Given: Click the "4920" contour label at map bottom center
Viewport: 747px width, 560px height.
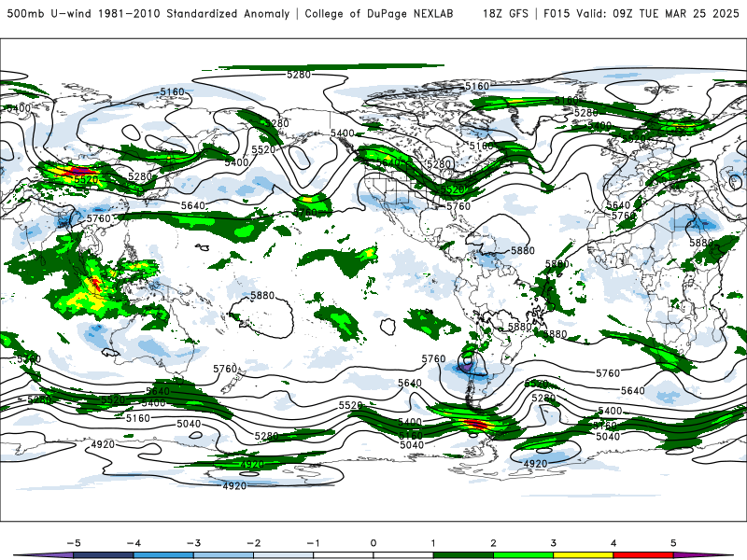Looking at the screenshot, I should click(235, 485).
